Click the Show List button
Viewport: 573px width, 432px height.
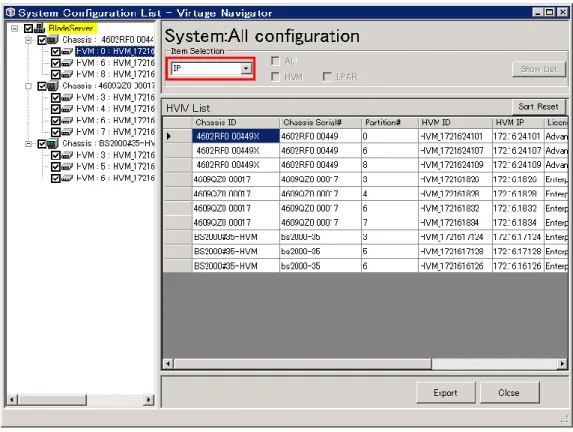[x=539, y=69]
